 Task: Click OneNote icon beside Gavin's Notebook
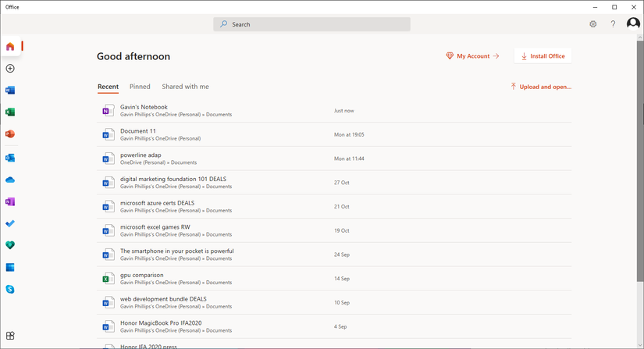(x=108, y=110)
